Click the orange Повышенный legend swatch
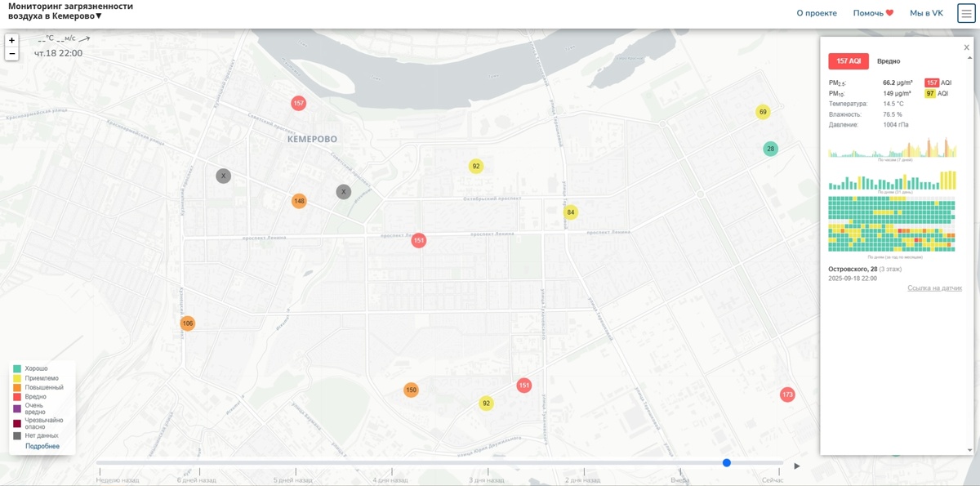Image resolution: width=980 pixels, height=486 pixels. pyautogui.click(x=17, y=387)
